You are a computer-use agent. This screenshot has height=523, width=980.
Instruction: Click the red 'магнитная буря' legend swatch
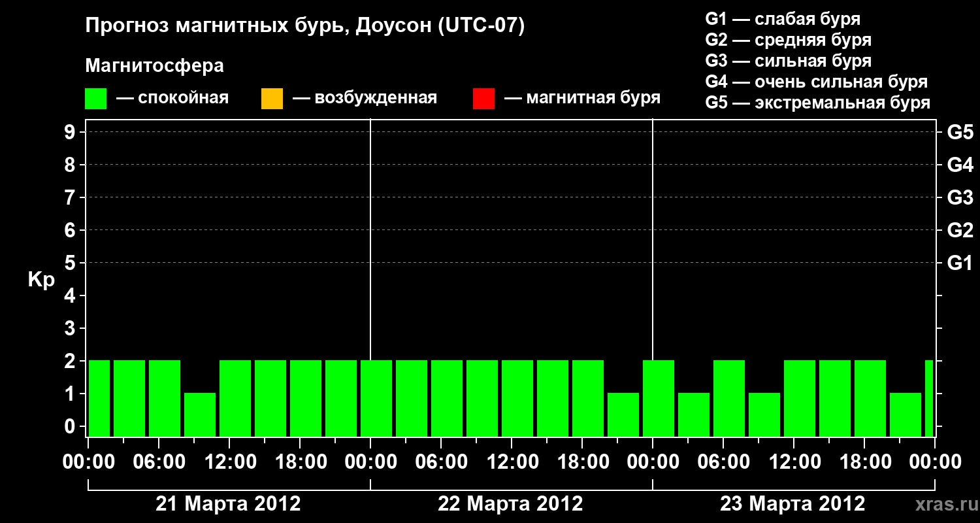[x=483, y=99]
